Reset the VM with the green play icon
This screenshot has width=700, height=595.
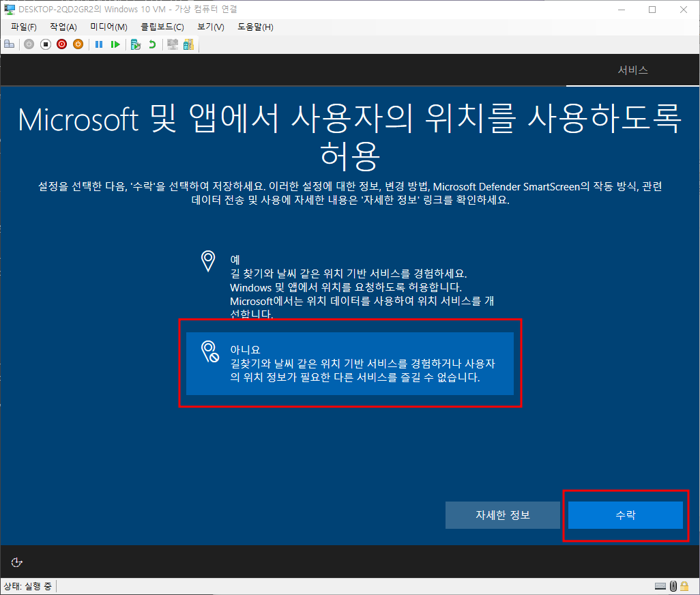[115, 44]
